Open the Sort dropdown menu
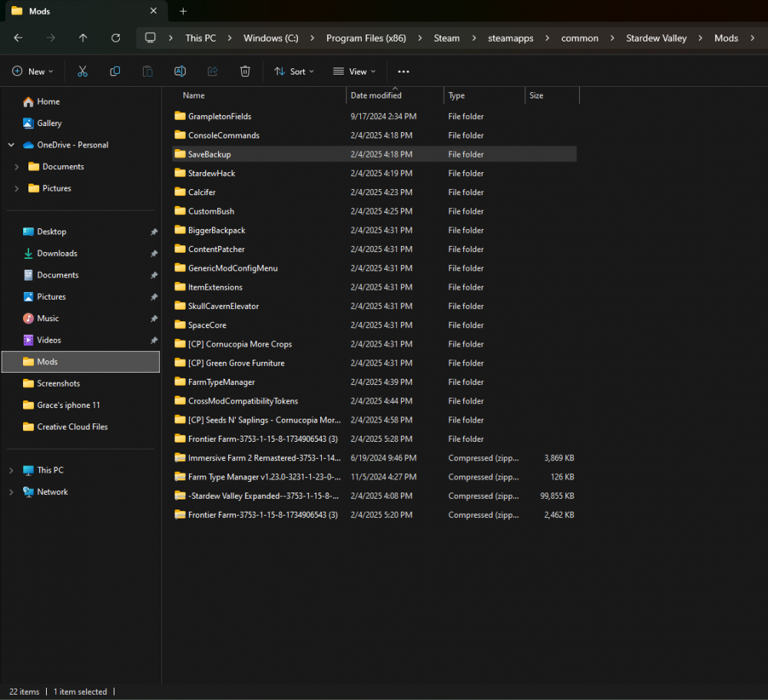 [x=294, y=71]
